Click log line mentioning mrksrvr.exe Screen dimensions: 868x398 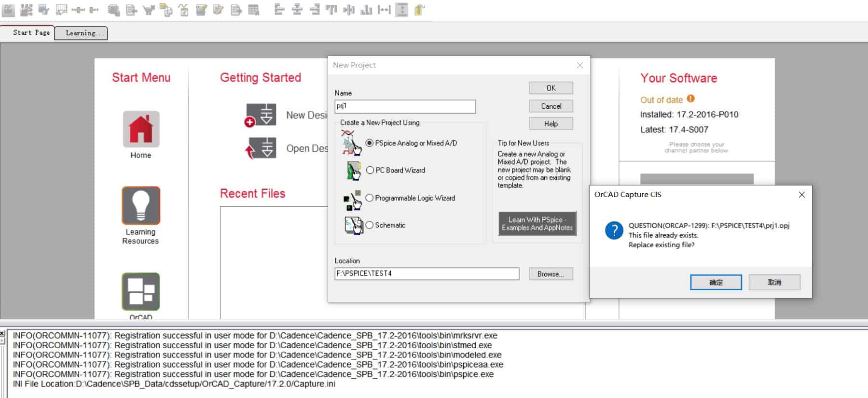click(255, 335)
